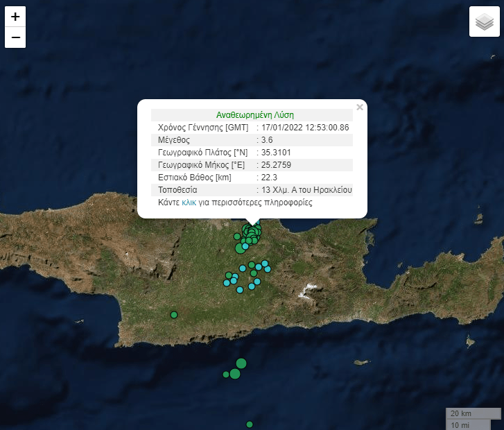The width and height of the screenshot is (504, 430).
Task: Open the map layers control
Action: pyautogui.click(x=484, y=21)
